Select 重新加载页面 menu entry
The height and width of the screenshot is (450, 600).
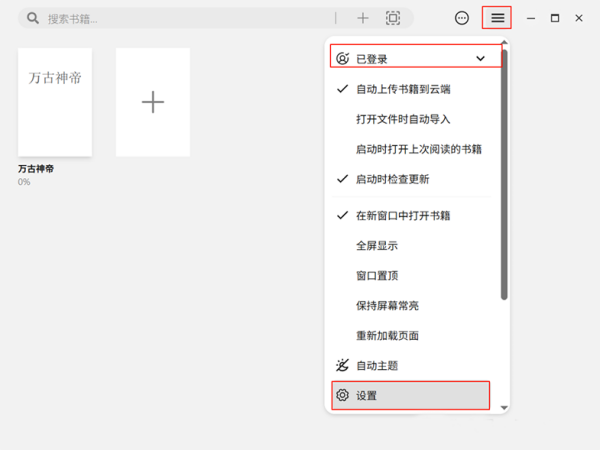(410, 335)
